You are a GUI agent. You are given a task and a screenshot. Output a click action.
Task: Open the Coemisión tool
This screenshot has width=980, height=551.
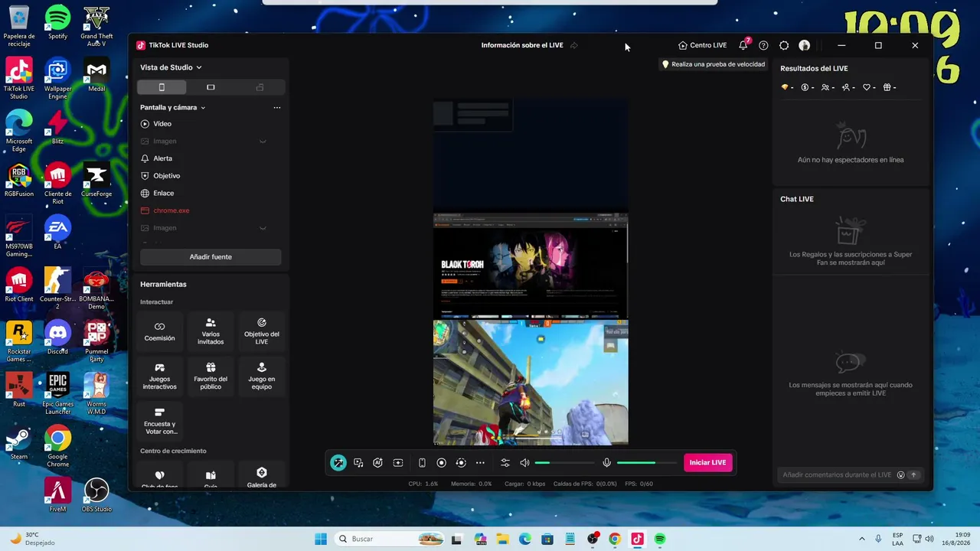pos(159,331)
